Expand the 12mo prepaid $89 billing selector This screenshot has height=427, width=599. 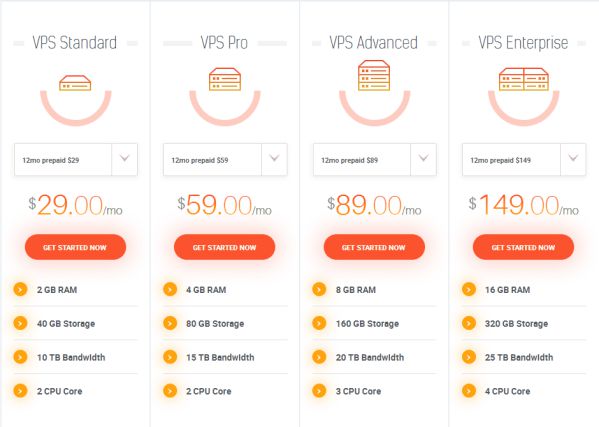pos(375,160)
